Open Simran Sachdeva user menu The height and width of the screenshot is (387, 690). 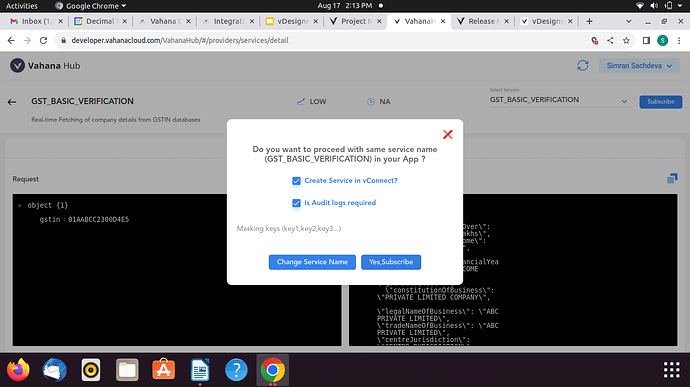(x=639, y=66)
